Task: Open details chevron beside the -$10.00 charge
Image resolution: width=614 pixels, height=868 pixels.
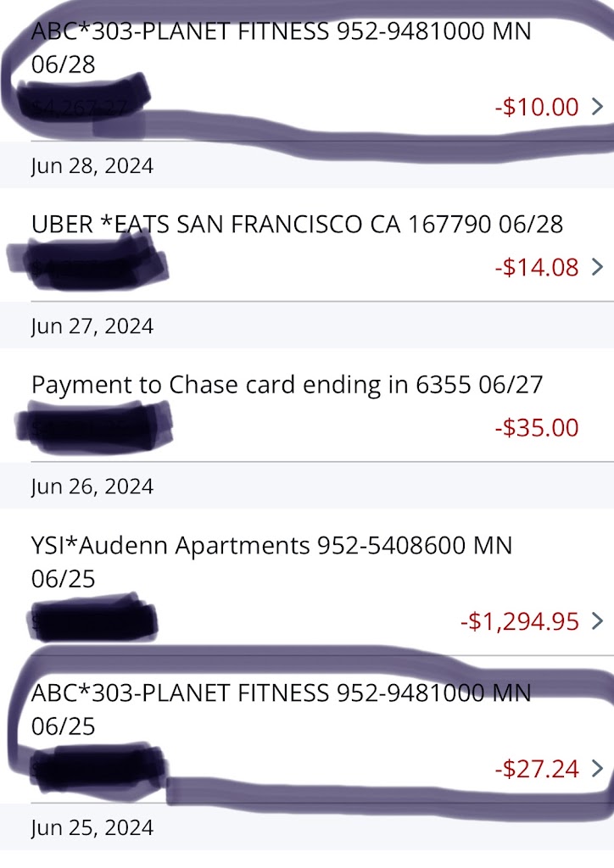Action: [x=597, y=107]
